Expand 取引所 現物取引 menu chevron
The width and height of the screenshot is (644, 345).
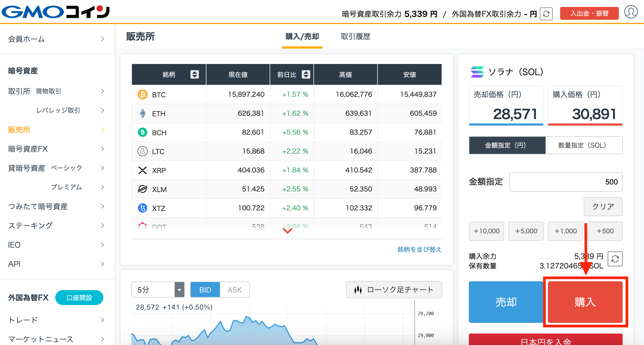click(103, 91)
